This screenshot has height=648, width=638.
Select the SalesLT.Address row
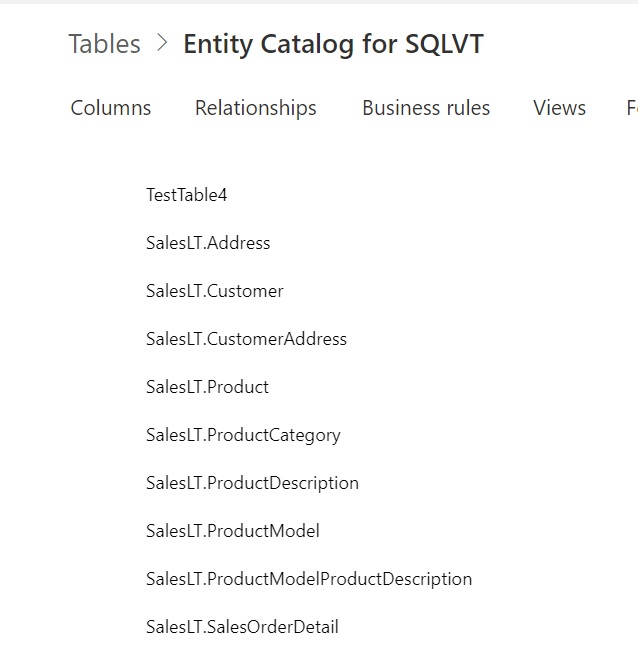pos(208,243)
